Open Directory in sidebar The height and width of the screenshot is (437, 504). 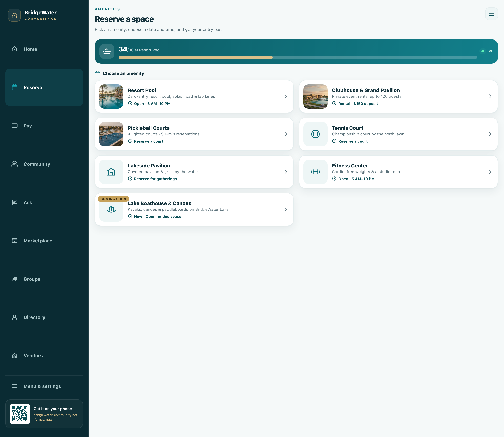[x=44, y=317]
